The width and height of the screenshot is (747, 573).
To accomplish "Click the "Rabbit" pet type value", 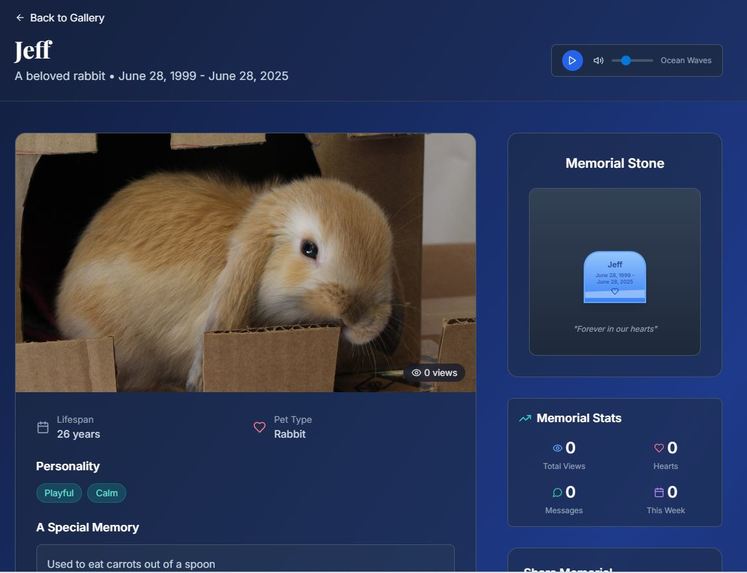I will click(290, 434).
